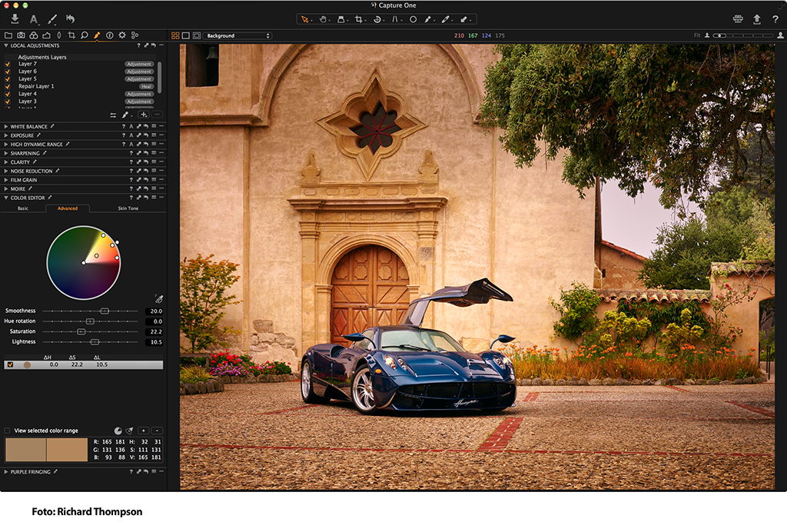This screenshot has width=787, height=532.
Task: Open the Lens correction tool tab
Action: click(x=58, y=35)
